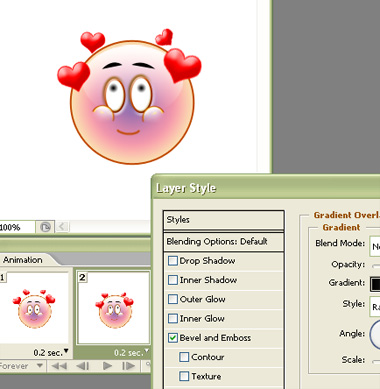Select Styles in the Layer Style list
Image resolution: width=380 pixels, height=389 pixels.
[x=224, y=220]
